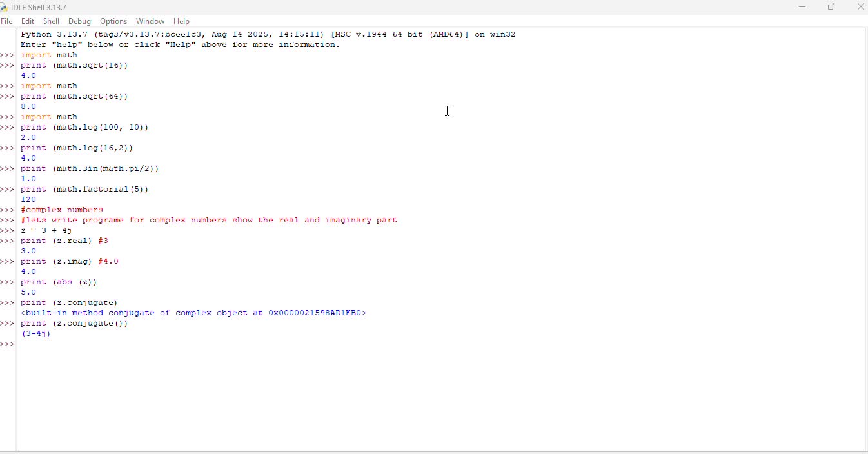The height and width of the screenshot is (454, 868).
Task: Open the Window menu
Action: pyautogui.click(x=150, y=21)
